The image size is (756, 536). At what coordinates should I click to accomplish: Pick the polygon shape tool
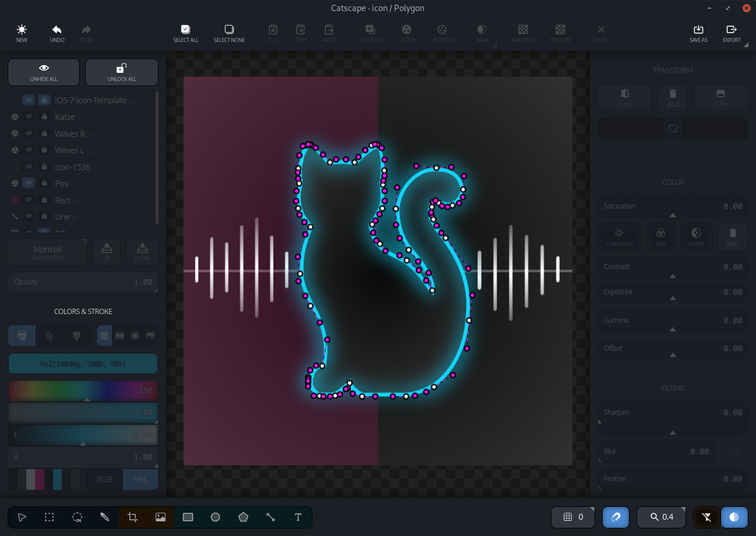(243, 517)
